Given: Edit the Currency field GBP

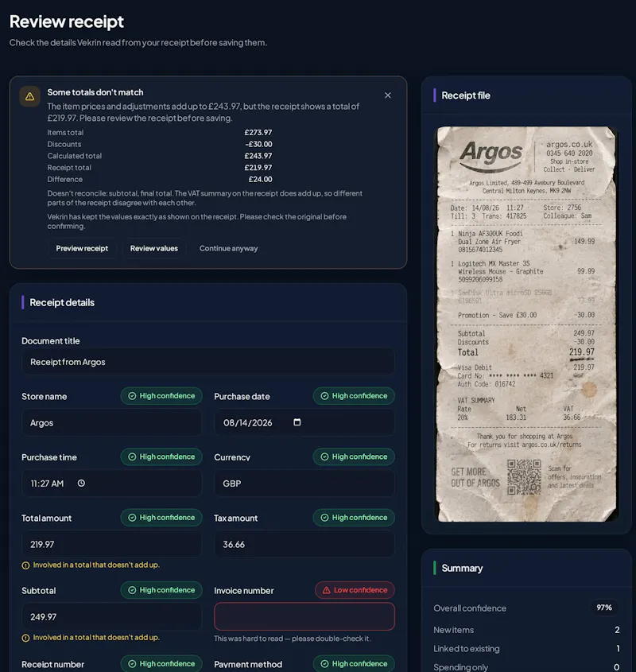Looking at the screenshot, I should [x=304, y=484].
